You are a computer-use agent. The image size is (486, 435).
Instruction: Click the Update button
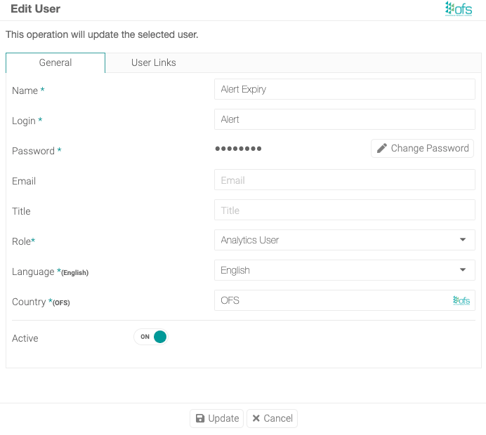pyautogui.click(x=217, y=418)
